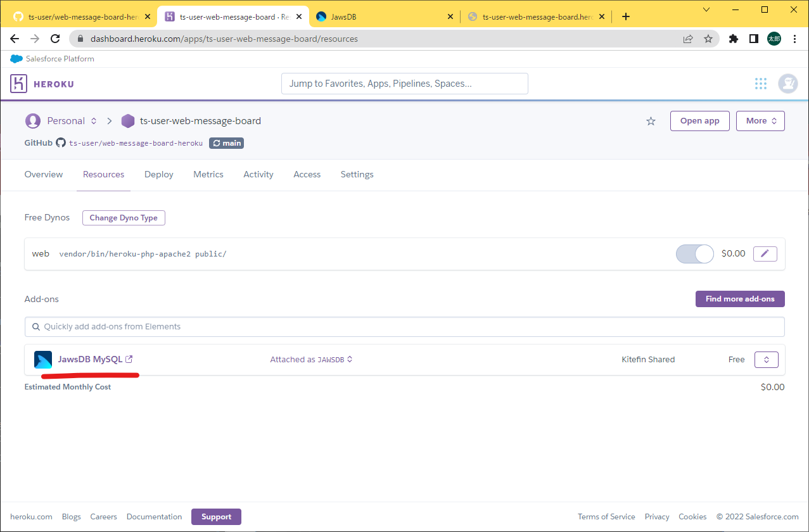
Task: Click the JawsDB add-on logo icon
Action: (43, 360)
